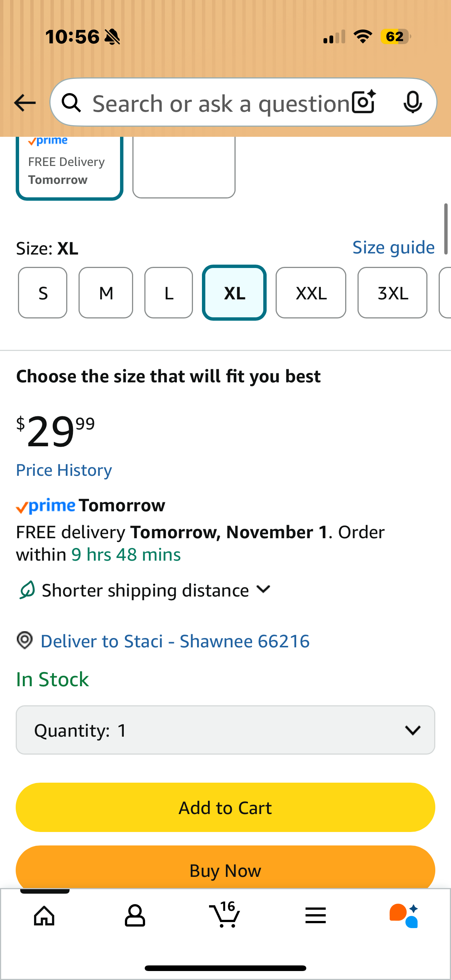Open camera lens search icon

(363, 102)
